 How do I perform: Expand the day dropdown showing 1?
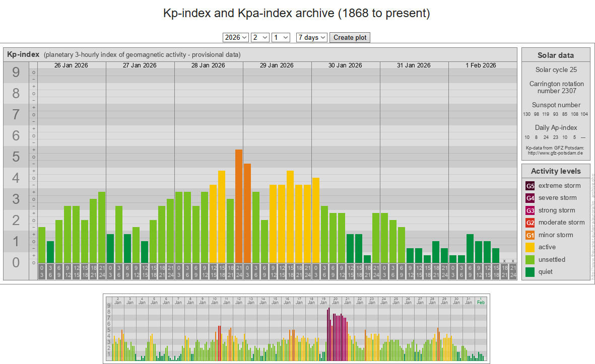coord(281,37)
